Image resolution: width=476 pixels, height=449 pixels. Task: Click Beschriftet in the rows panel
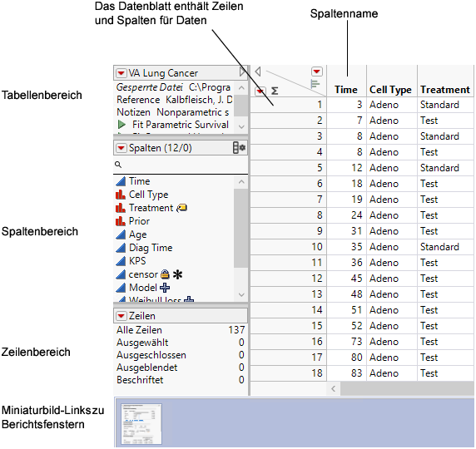[140, 380]
